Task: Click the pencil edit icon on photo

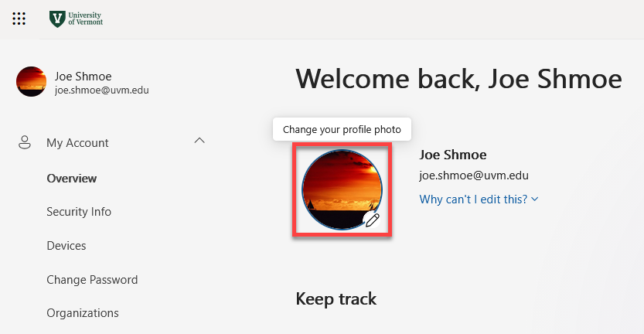Action: coord(372,220)
